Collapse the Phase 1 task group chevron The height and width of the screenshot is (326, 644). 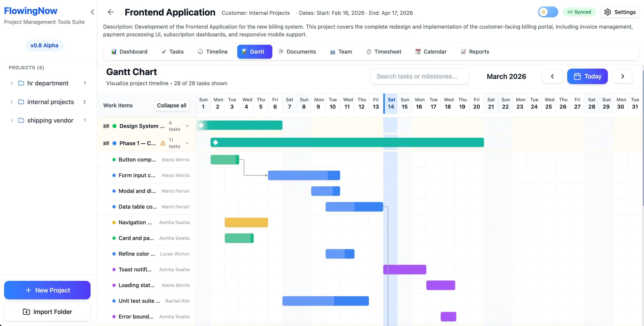[188, 143]
